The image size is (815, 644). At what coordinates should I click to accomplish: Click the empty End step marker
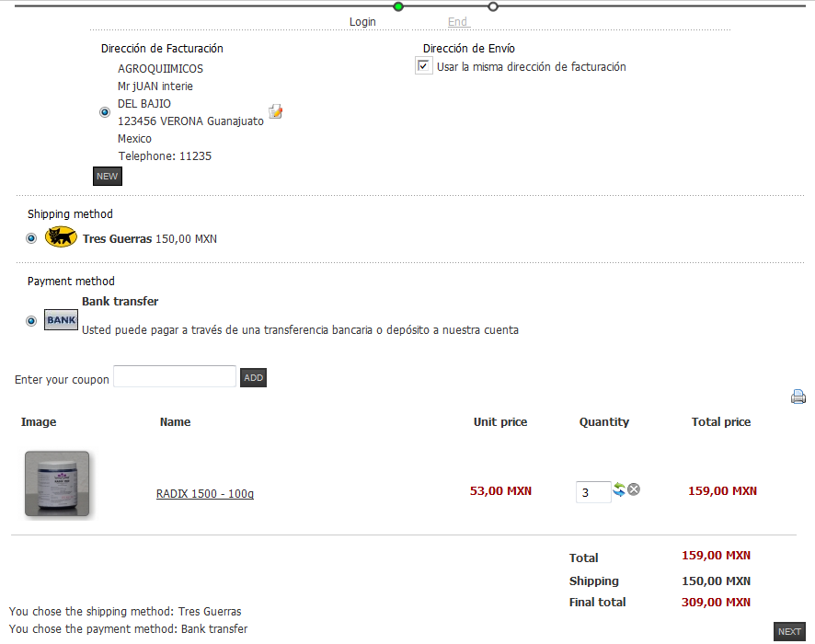point(493,6)
